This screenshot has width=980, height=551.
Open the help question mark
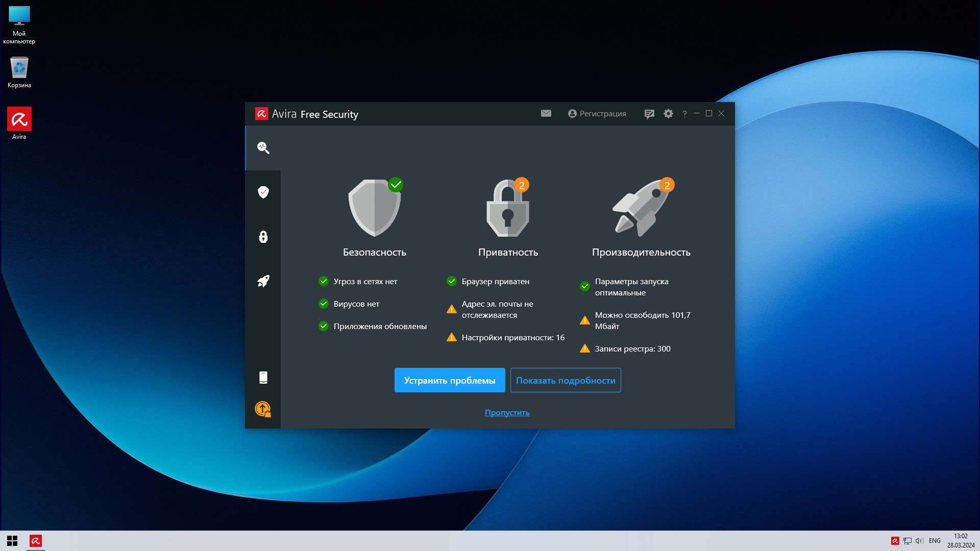pos(684,114)
